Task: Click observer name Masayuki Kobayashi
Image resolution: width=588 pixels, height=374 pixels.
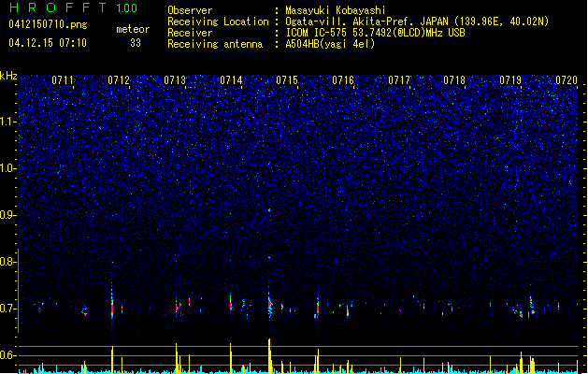Action: [336, 10]
